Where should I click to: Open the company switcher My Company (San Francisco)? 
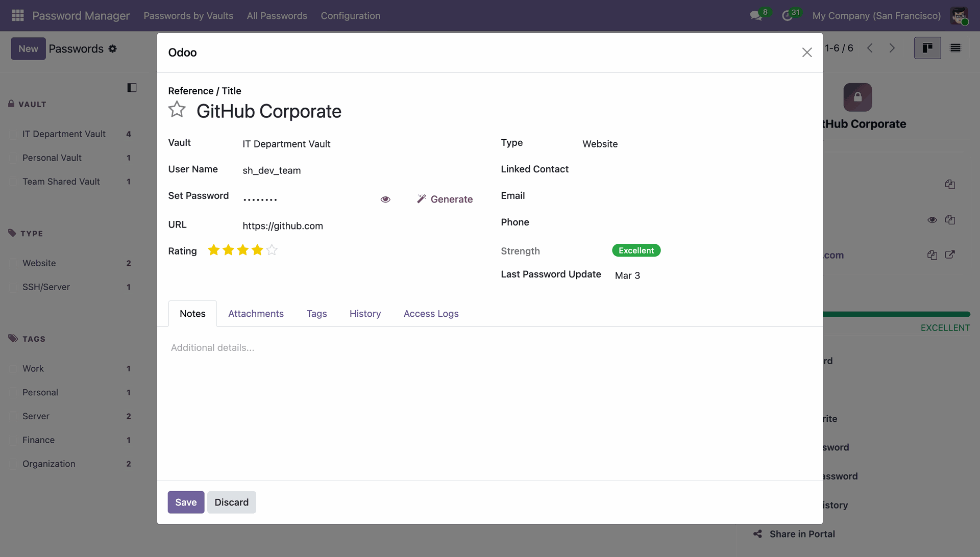876,16
